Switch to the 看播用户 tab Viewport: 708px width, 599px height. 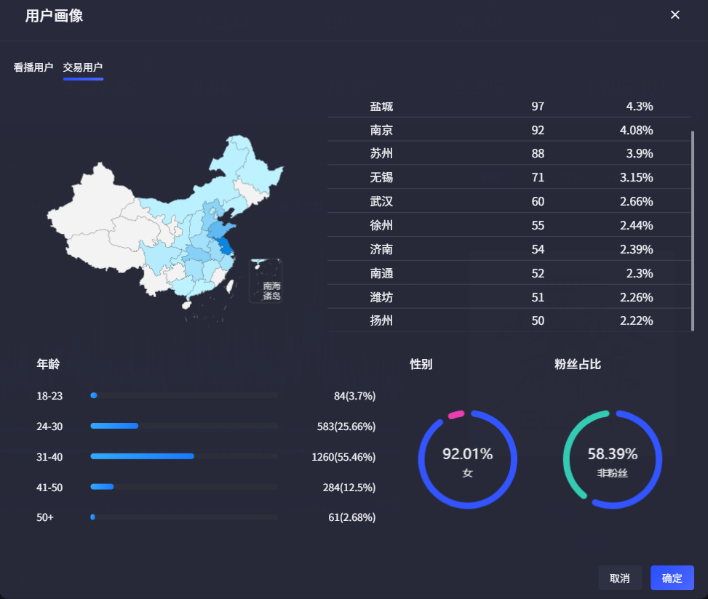click(33, 68)
